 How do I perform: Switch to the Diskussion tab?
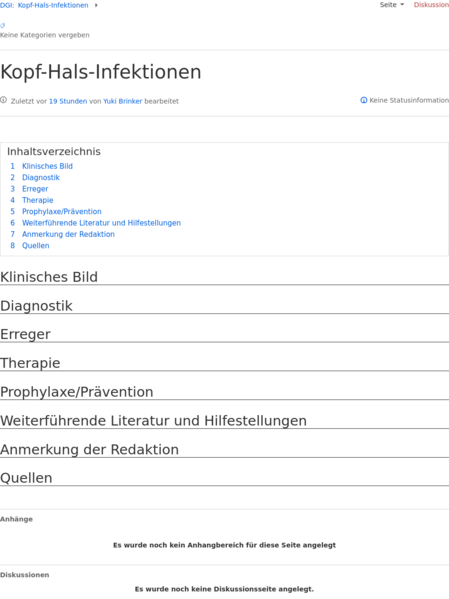tap(431, 5)
